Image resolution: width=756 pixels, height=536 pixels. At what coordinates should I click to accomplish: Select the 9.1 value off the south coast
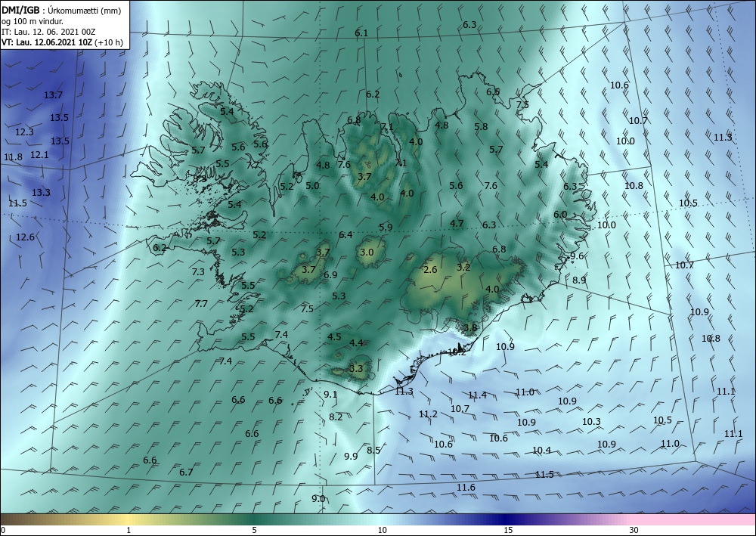(x=330, y=395)
